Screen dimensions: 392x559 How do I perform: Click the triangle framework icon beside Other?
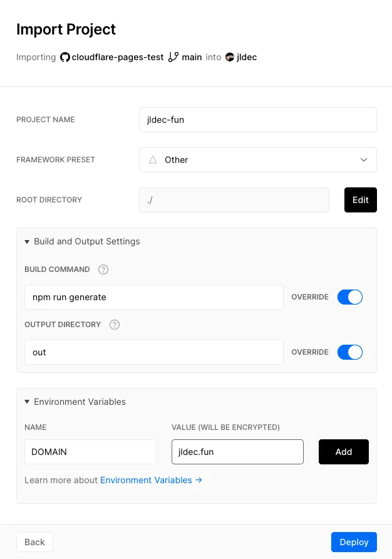click(x=153, y=160)
